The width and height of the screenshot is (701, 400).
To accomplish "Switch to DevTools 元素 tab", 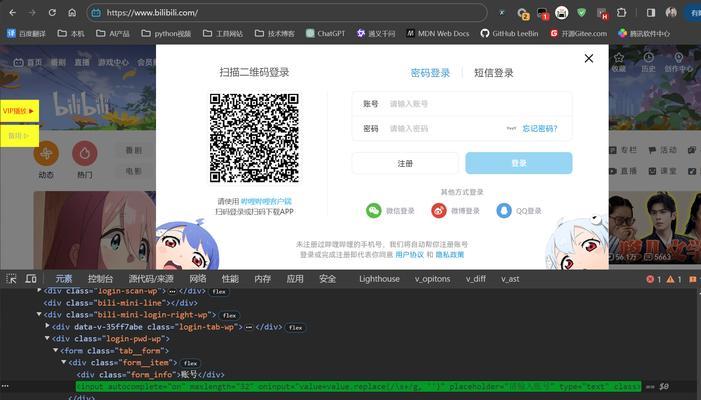I will click(x=64, y=279).
